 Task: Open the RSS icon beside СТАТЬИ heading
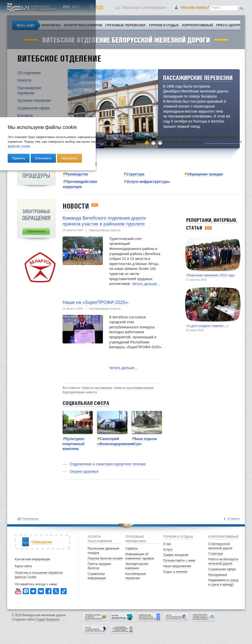(208, 228)
